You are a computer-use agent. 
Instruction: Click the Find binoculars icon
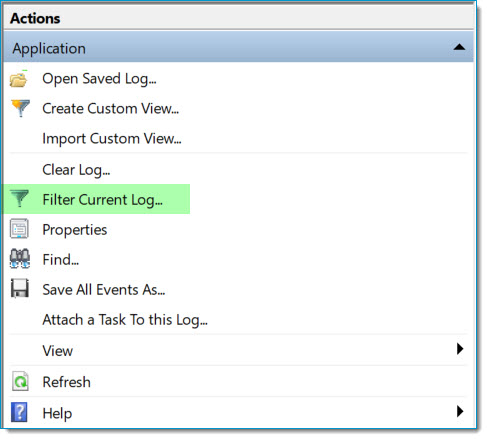pos(20,259)
